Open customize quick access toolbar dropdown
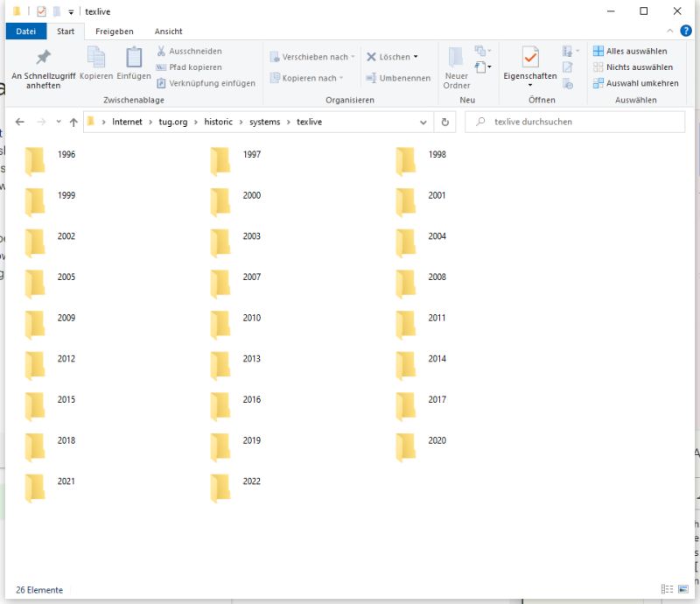This screenshot has height=604, width=700. click(x=71, y=12)
